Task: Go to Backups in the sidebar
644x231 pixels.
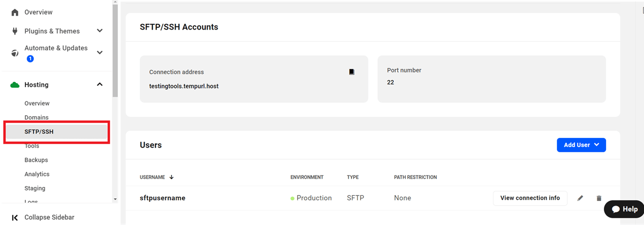Action: click(36, 160)
